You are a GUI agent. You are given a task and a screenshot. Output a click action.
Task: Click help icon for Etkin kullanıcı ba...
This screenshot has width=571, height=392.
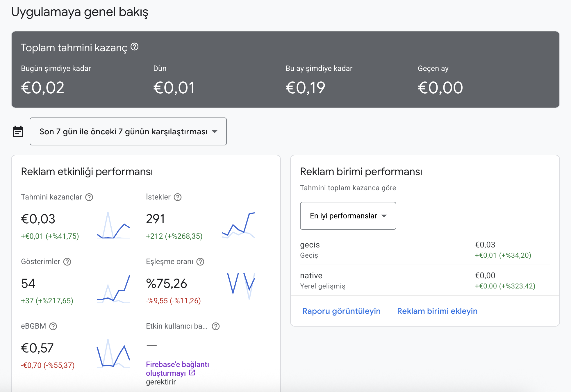click(216, 326)
